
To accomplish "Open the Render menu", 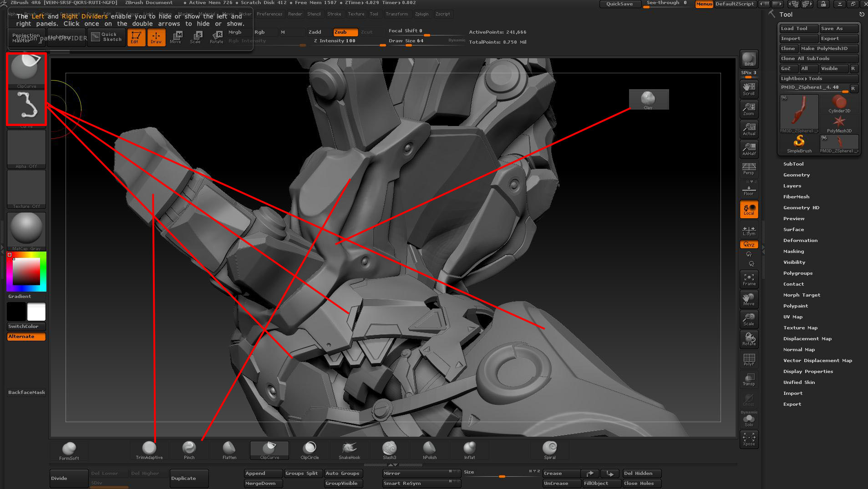I will click(295, 14).
